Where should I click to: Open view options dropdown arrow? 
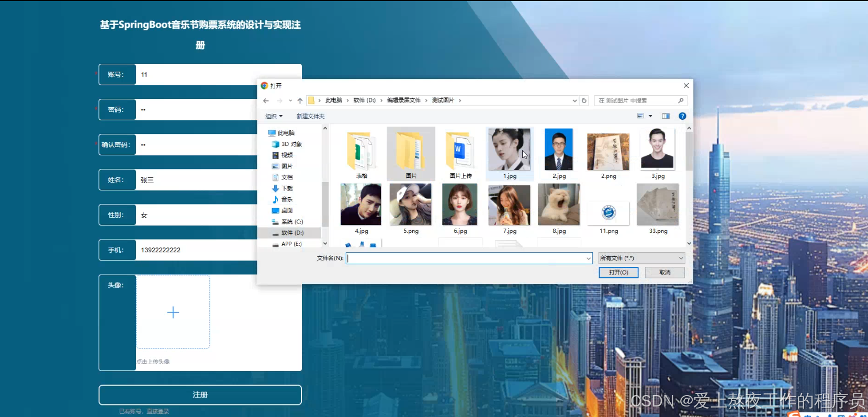point(650,116)
